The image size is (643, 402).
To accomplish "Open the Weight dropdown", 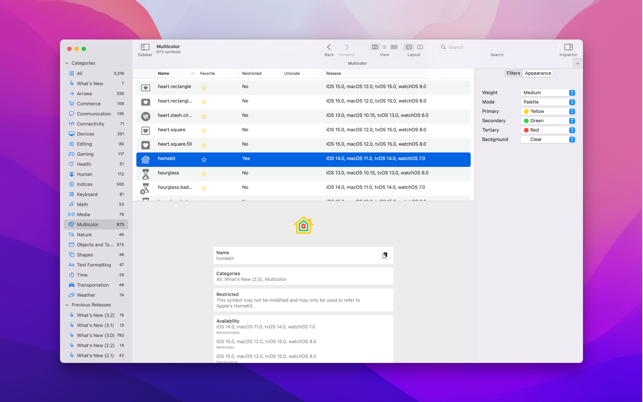I will [x=548, y=93].
